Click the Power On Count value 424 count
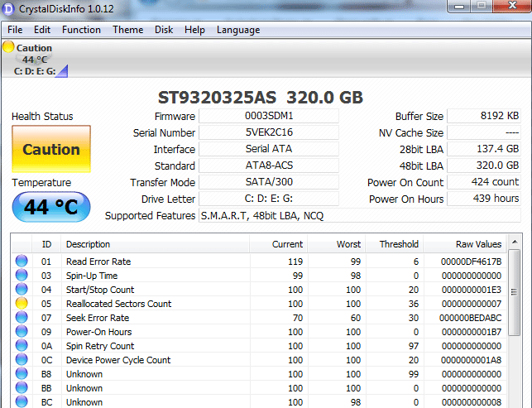 [484, 182]
